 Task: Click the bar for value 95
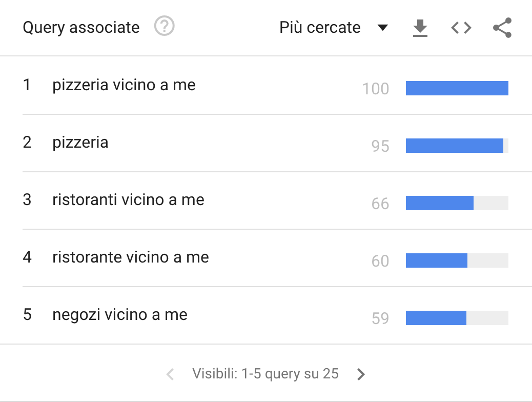455,146
